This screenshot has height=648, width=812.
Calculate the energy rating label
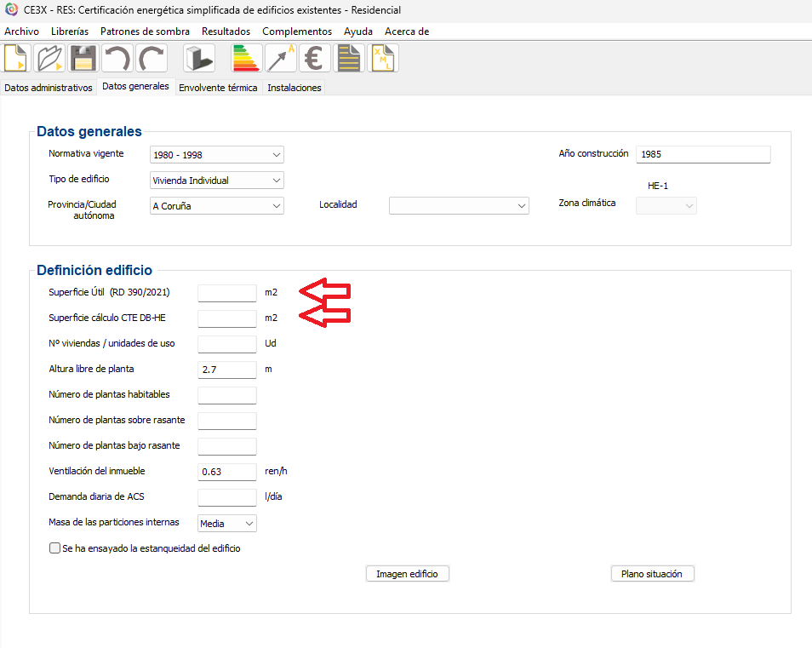pyautogui.click(x=247, y=58)
